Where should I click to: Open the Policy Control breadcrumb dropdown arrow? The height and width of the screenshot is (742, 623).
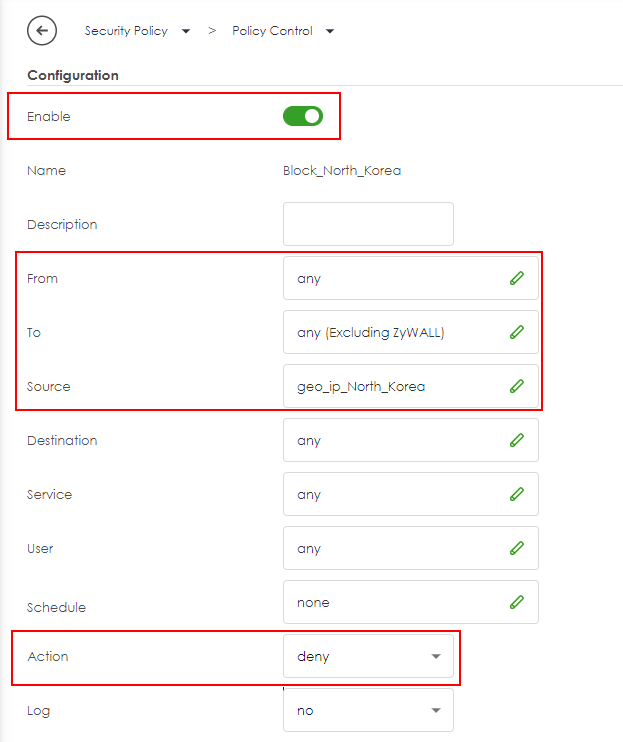click(x=330, y=32)
